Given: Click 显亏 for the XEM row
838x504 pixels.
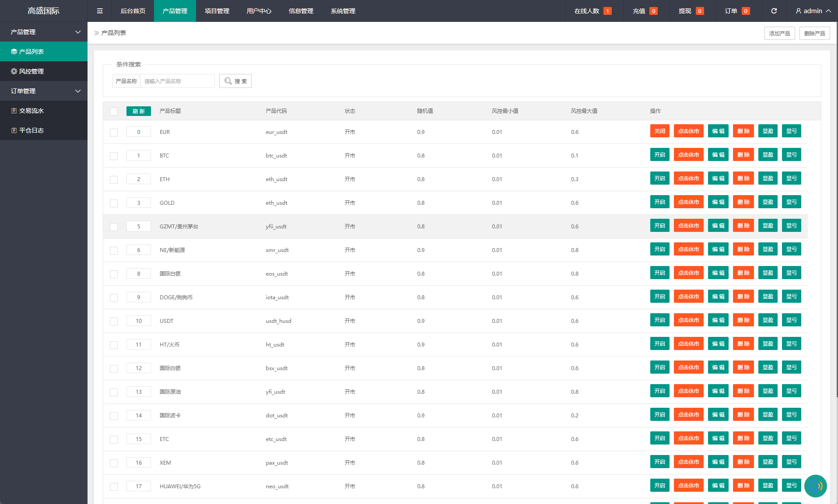Looking at the screenshot, I should tap(792, 462).
